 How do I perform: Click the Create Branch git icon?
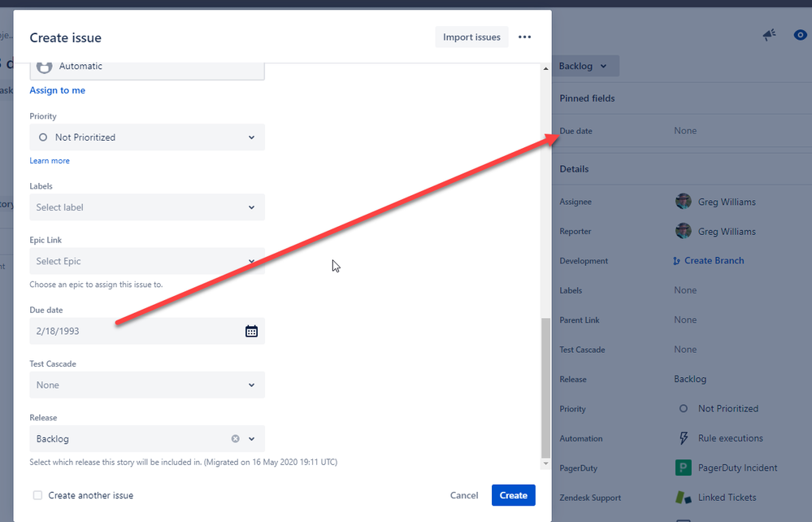[x=676, y=261]
